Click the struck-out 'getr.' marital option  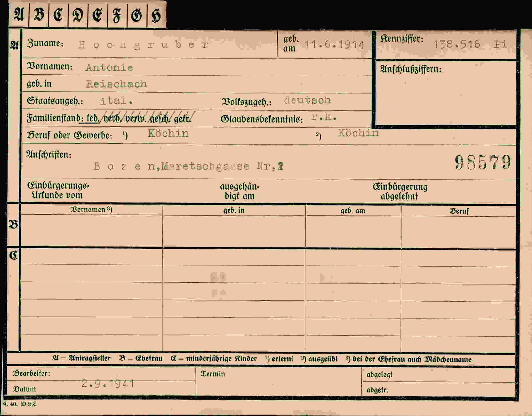coord(182,119)
